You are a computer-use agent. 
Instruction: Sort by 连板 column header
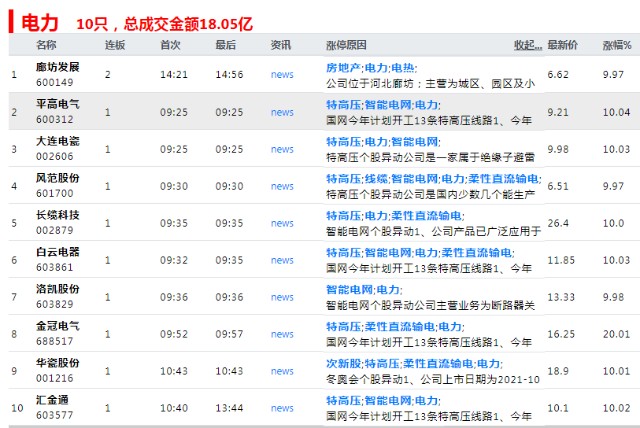point(115,45)
